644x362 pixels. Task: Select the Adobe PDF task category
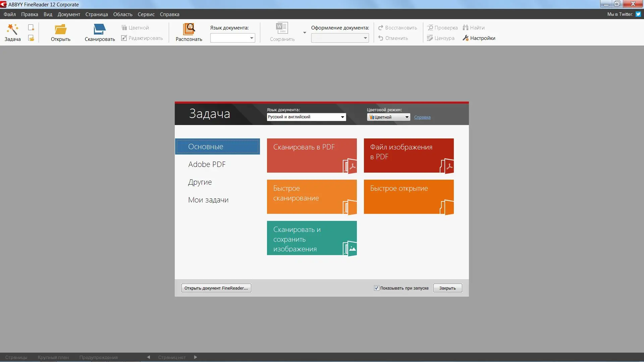pos(207,164)
